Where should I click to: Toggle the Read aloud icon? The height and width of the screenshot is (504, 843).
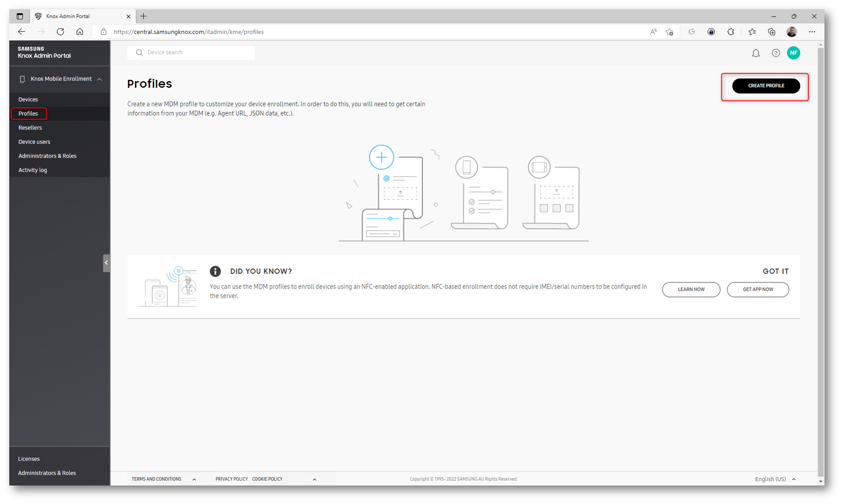tap(653, 32)
